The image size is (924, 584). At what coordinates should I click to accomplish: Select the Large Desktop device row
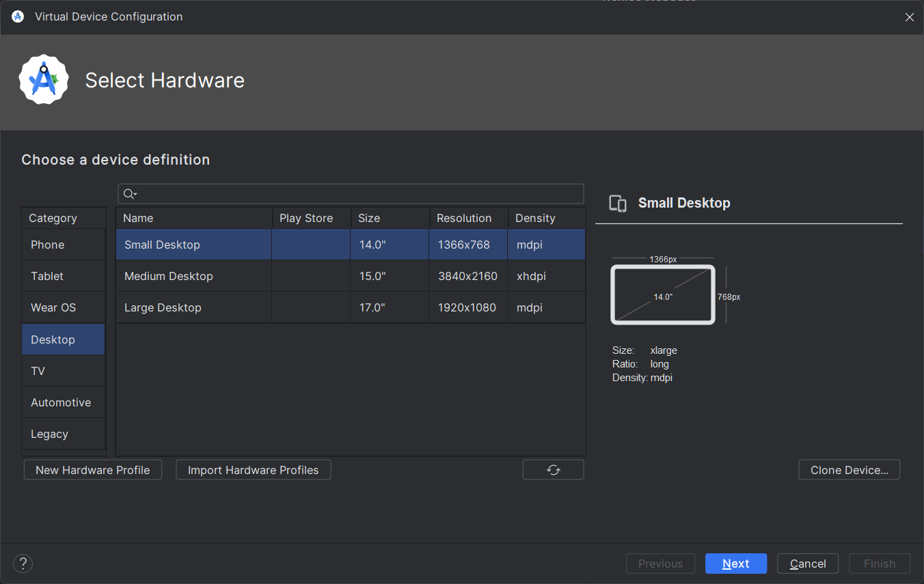click(x=351, y=307)
